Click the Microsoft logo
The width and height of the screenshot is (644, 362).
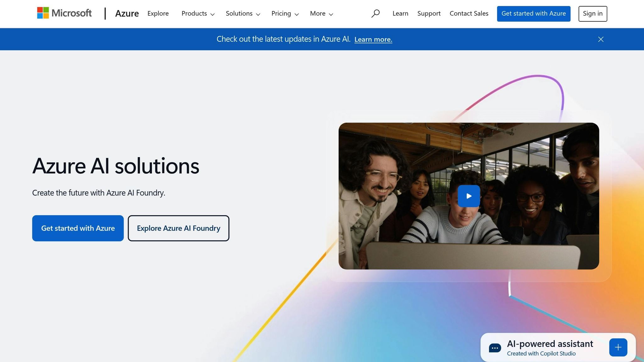(64, 13)
